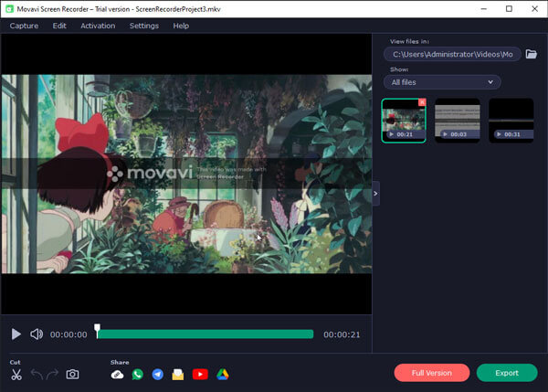
Task: Select the scissors Cut tool
Action: point(16,375)
